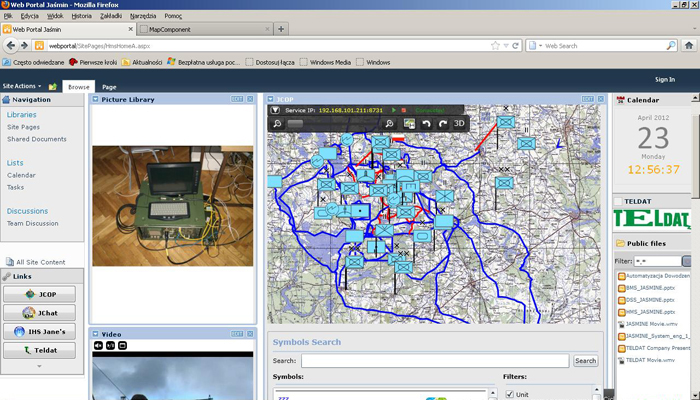Switch to the MapComponent browser tab
This screenshot has width=700, height=400.
click(205, 29)
